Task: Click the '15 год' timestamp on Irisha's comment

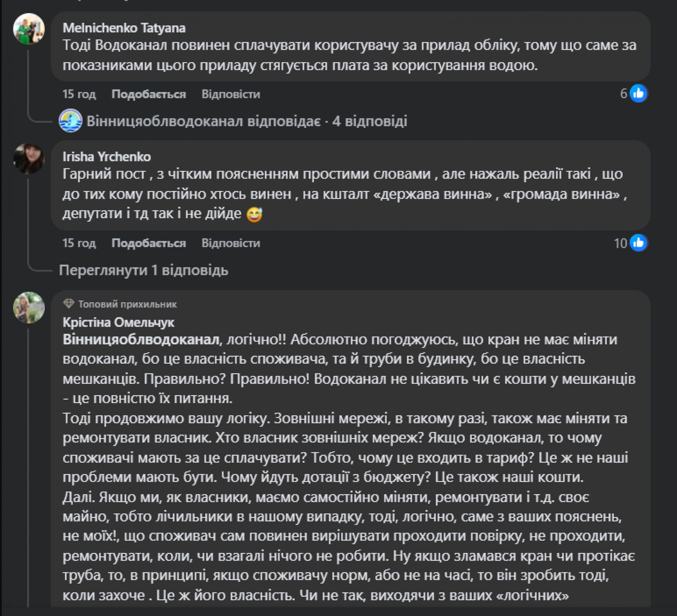Action: click(79, 243)
